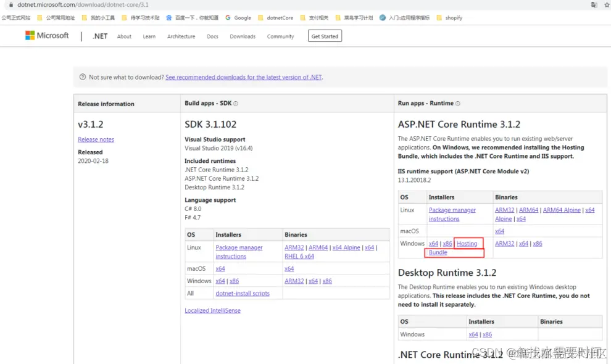This screenshot has height=364, width=611.
Task: Click the Get Started button
Action: (x=325, y=36)
